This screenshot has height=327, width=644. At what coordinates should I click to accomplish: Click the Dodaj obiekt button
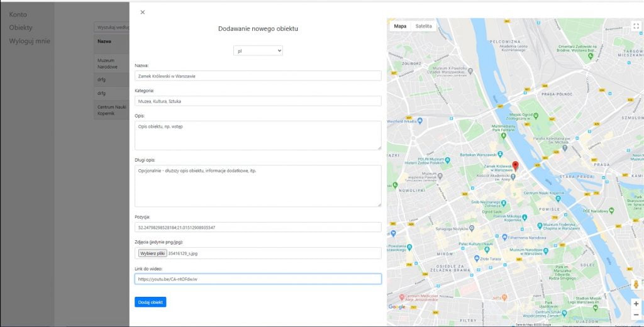coord(150,302)
